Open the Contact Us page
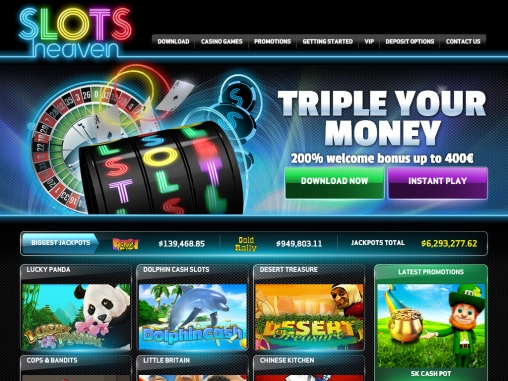This screenshot has height=381, width=508. pos(463,42)
